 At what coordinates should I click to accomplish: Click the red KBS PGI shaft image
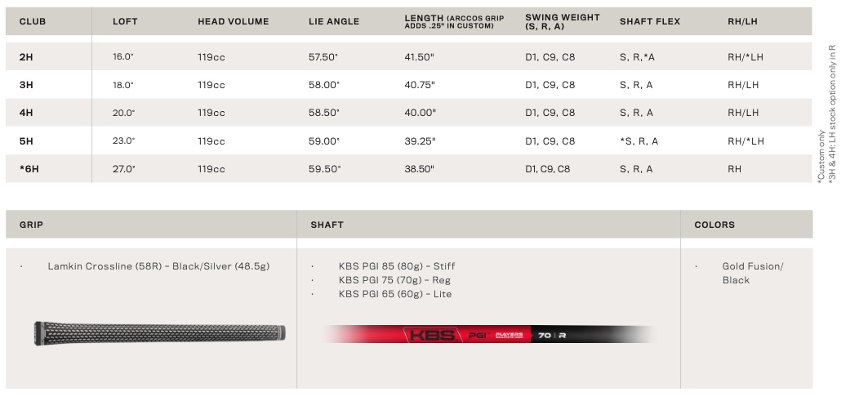point(490,335)
